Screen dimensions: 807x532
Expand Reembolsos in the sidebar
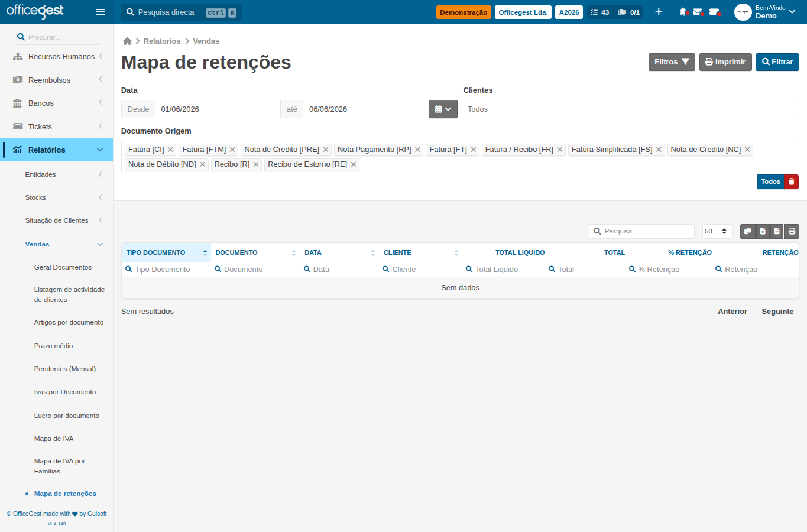coord(56,80)
